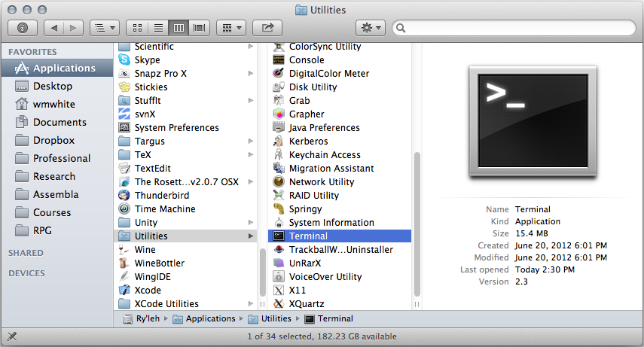Select Xcode icon in Applications column

(124, 291)
